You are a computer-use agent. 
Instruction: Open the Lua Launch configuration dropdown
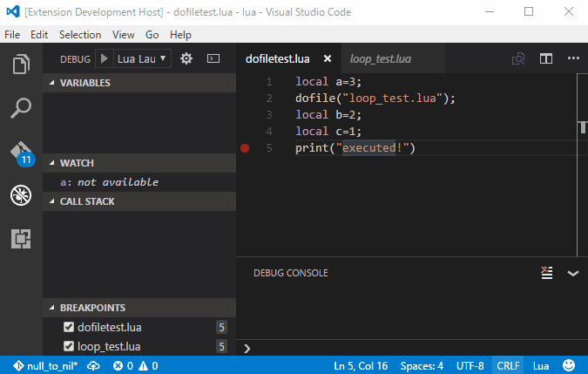click(142, 58)
